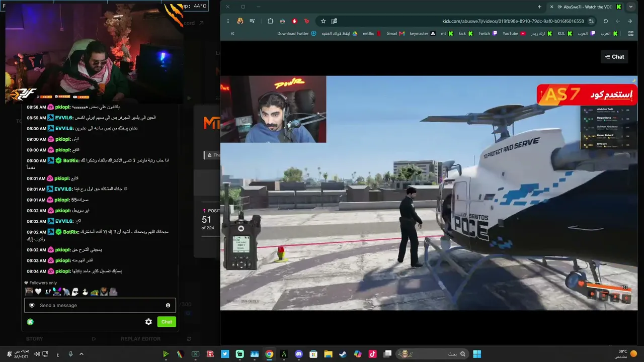
Task: Open TikTok from the taskbar
Action: (372, 354)
